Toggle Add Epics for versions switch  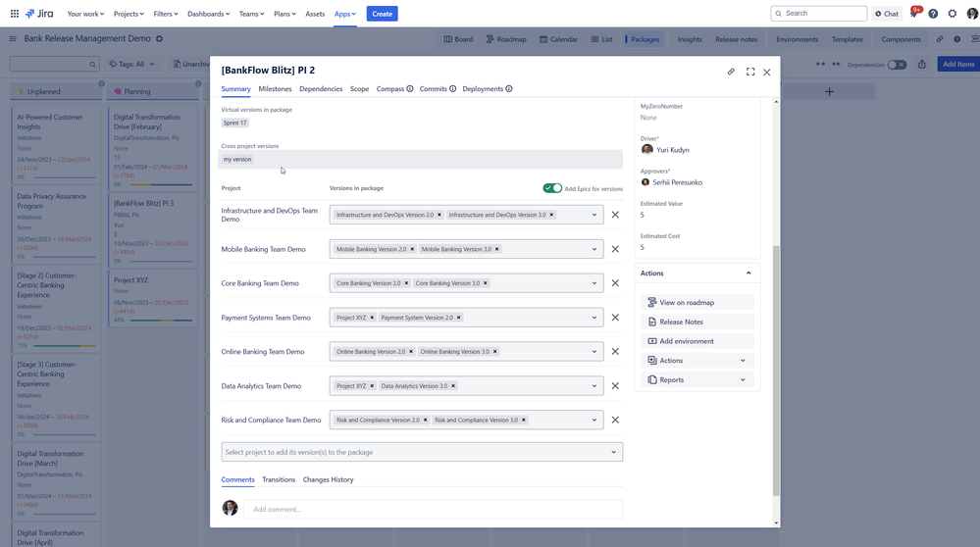552,188
